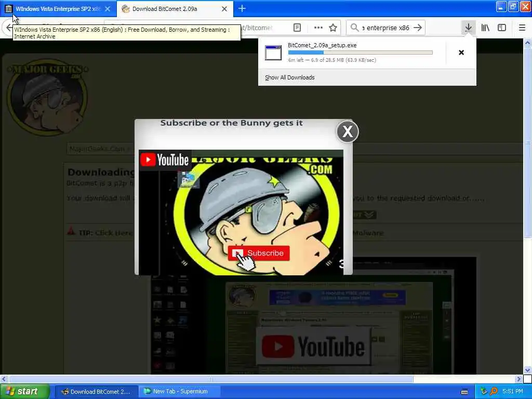Switch to Download BitComet taskbar item
The height and width of the screenshot is (399, 532).
coord(96,392)
